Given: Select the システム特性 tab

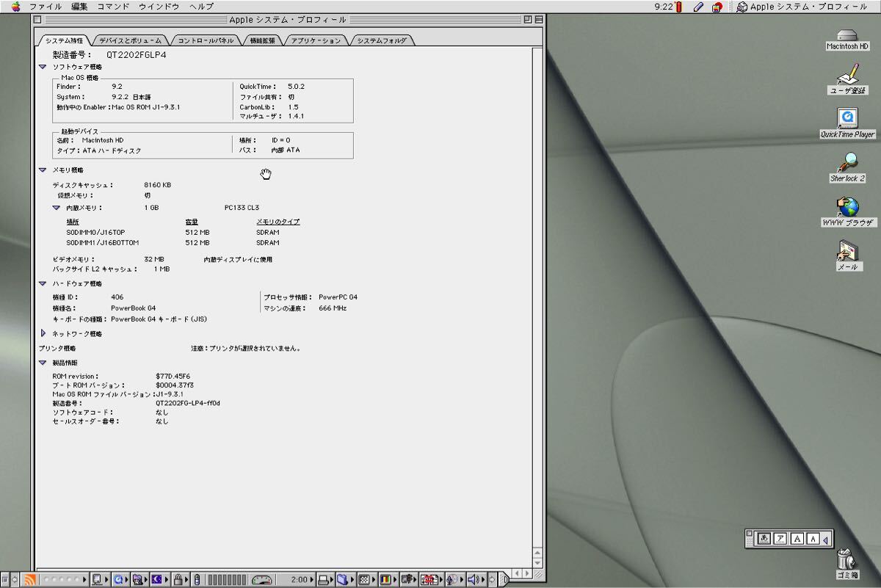Looking at the screenshot, I should (x=65, y=40).
